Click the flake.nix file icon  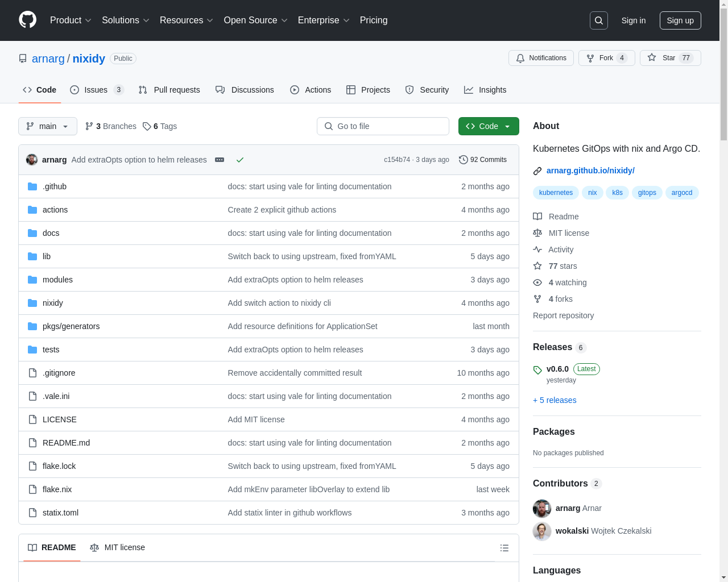pos(32,489)
